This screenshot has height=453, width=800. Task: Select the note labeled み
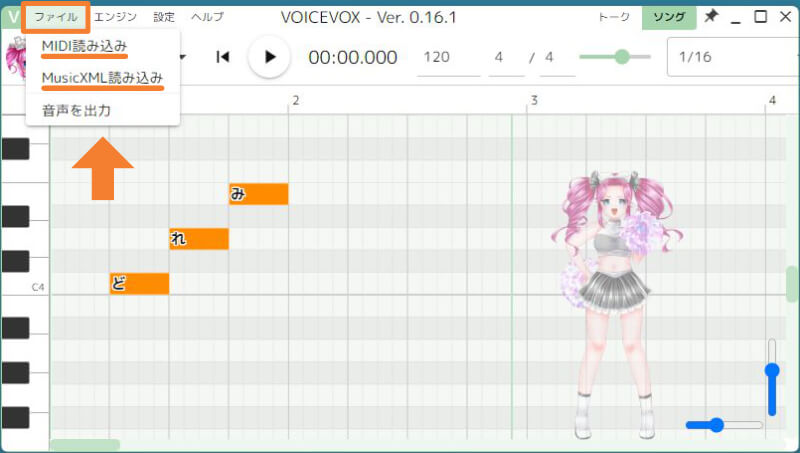tap(259, 194)
